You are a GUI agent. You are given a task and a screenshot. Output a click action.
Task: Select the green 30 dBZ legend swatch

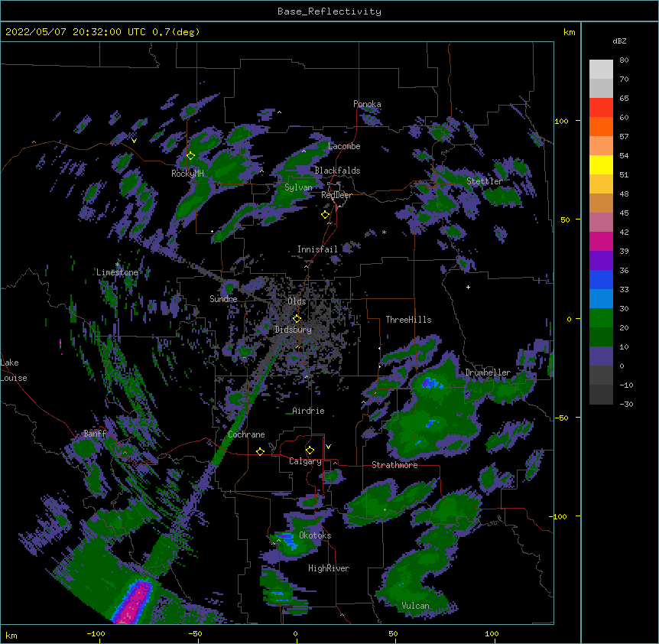click(x=601, y=318)
